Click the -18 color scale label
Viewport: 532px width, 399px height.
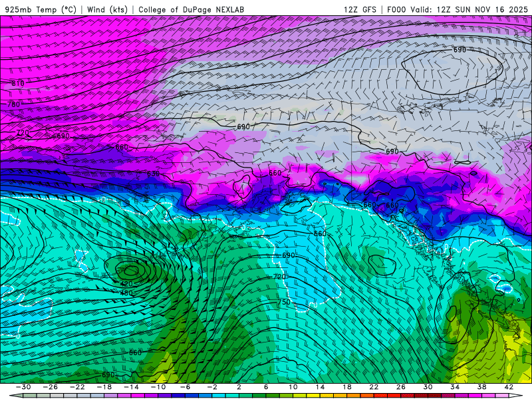(104, 387)
